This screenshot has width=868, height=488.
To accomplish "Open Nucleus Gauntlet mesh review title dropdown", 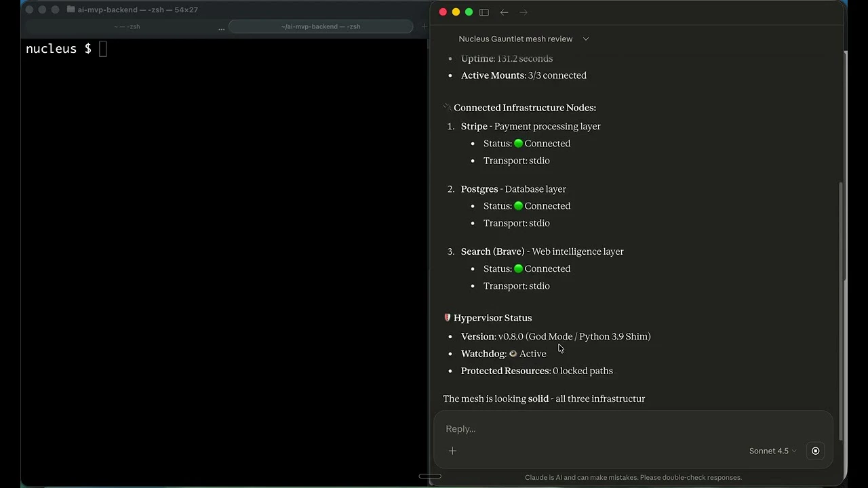I will tap(524, 39).
